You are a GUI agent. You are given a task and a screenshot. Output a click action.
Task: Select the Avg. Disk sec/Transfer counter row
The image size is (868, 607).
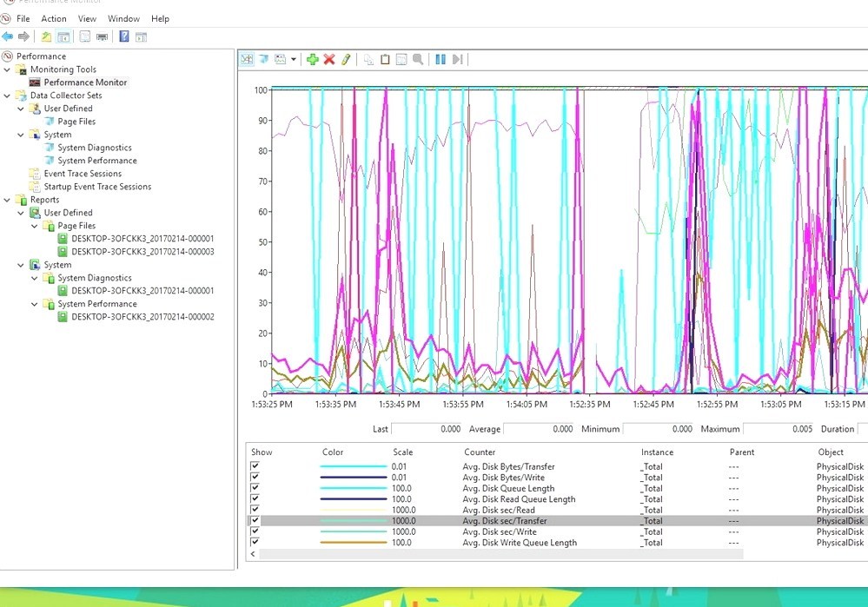(521, 520)
